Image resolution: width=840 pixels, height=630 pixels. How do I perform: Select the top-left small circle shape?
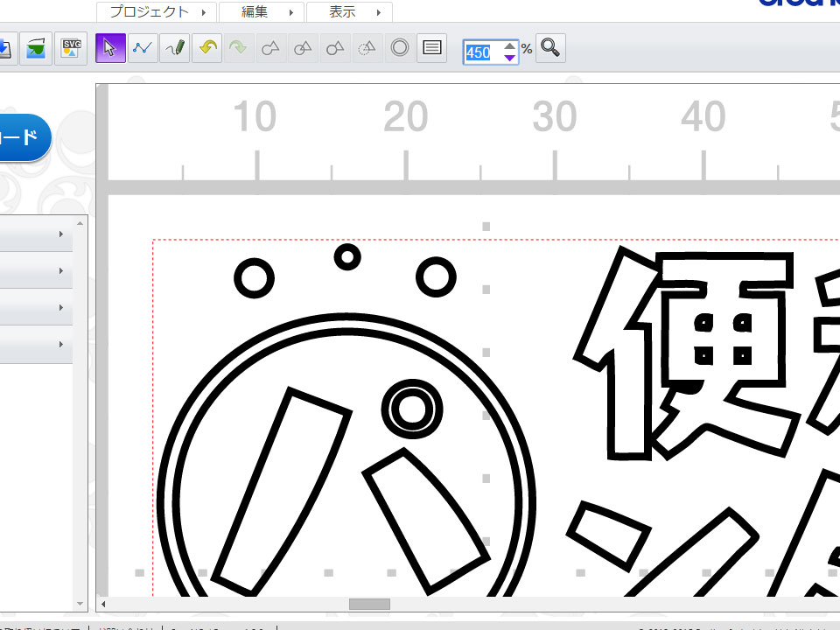pos(254,278)
